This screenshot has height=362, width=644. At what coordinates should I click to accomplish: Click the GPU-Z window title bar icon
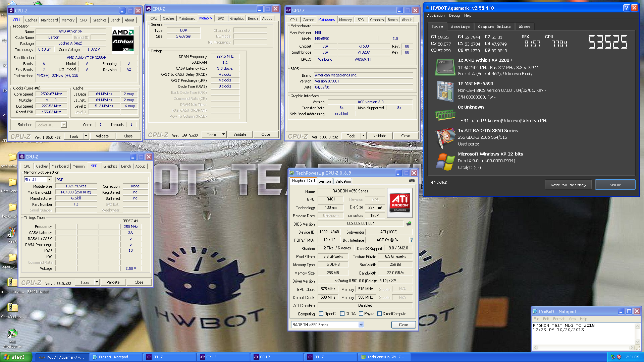(x=292, y=173)
